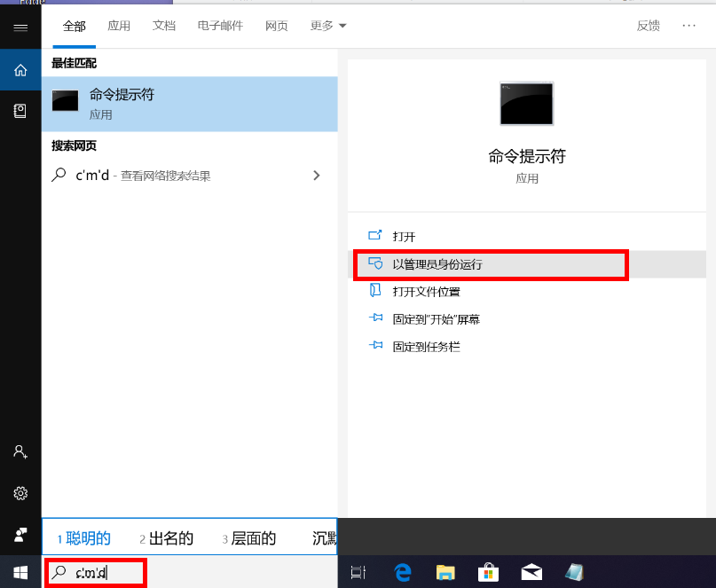
Task: Click 以管理员身份运行 for Command Prompt
Action: point(437,264)
